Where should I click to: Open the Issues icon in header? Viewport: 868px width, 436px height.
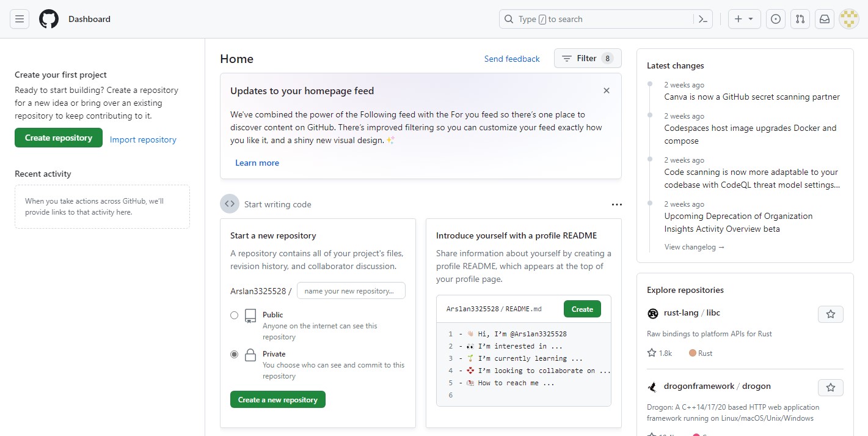(x=776, y=19)
